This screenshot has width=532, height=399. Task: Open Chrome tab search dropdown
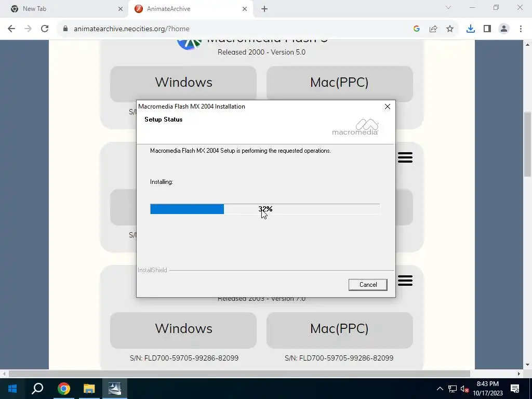tap(448, 7)
